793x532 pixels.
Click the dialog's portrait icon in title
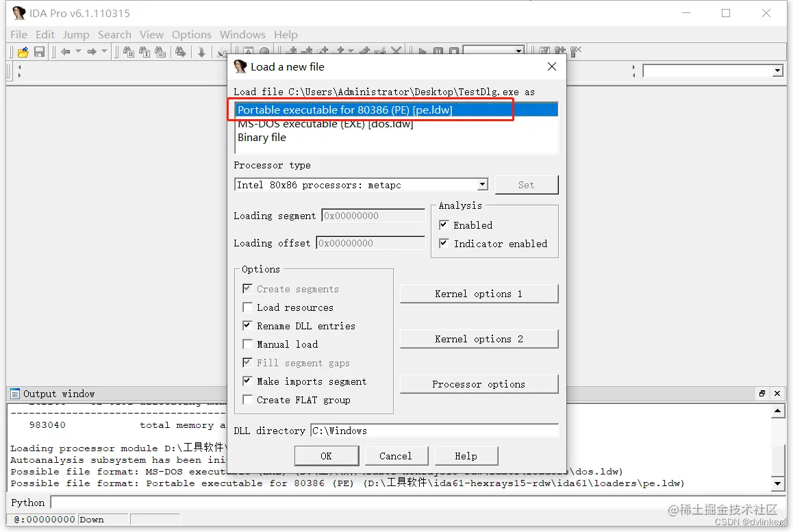pyautogui.click(x=240, y=66)
